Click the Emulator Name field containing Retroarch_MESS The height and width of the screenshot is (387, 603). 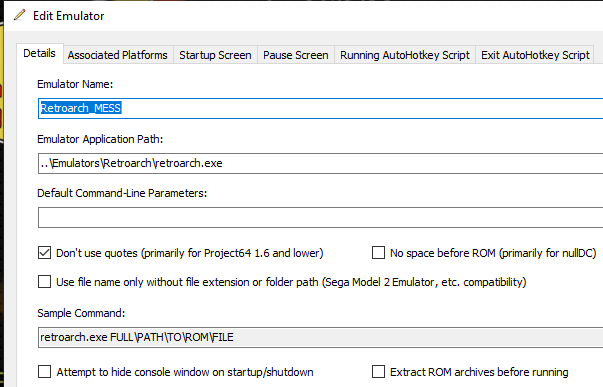coord(320,108)
